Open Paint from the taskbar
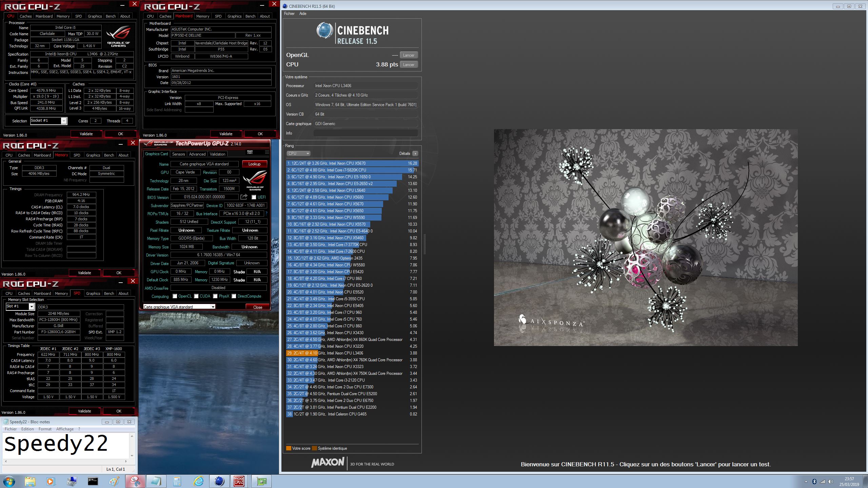 coord(114,481)
